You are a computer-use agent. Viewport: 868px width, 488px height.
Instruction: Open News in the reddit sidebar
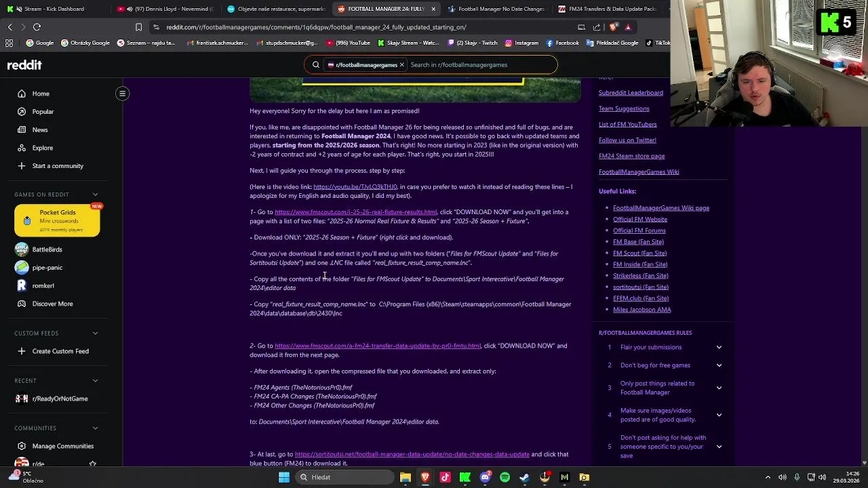[x=40, y=129]
